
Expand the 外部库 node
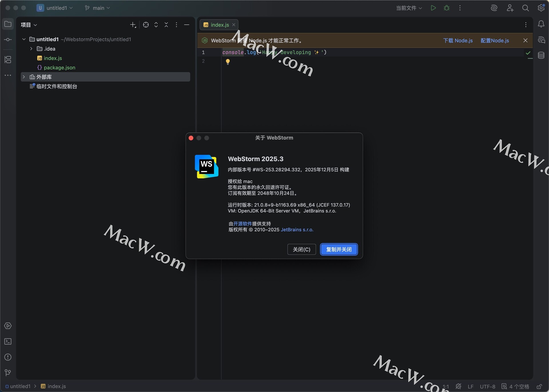(24, 77)
